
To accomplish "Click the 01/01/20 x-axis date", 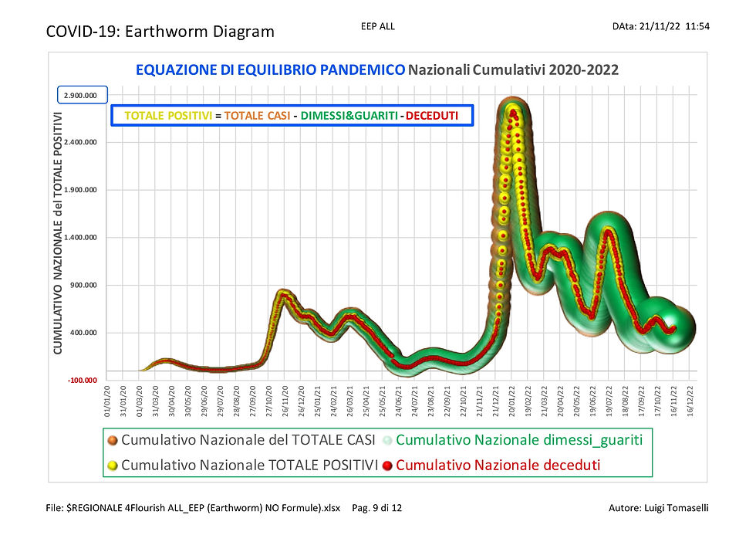I will coord(106,401).
